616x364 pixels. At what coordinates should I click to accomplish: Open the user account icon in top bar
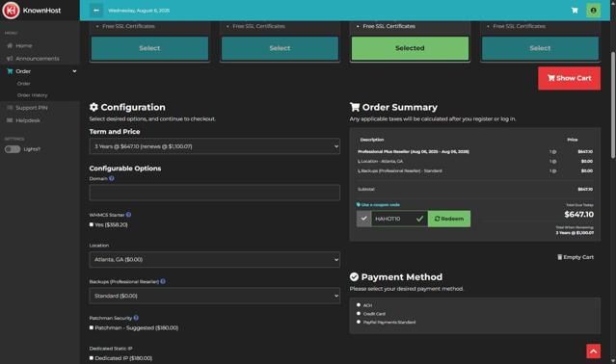pos(593,11)
